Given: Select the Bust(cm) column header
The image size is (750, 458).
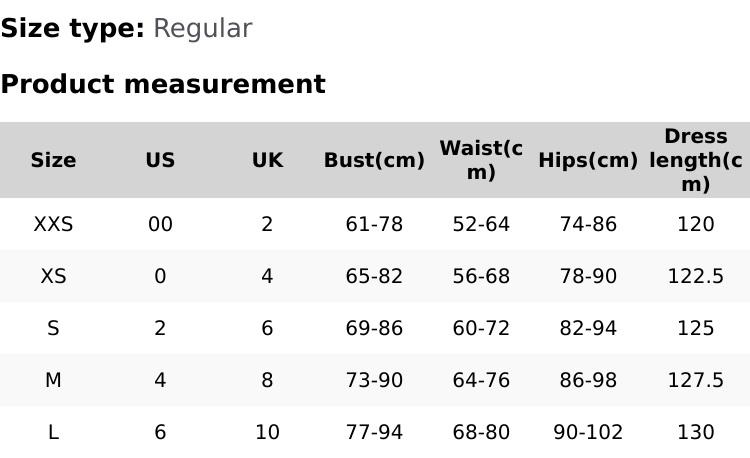Looking at the screenshot, I should click(374, 160).
